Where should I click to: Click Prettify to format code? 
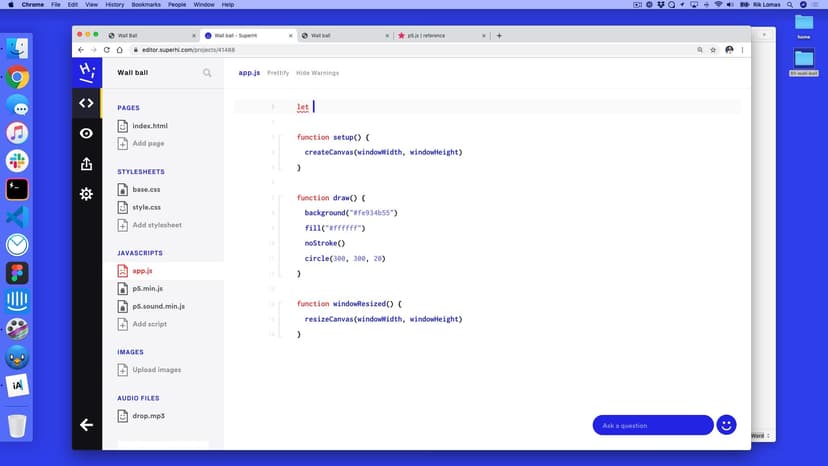tap(278, 73)
